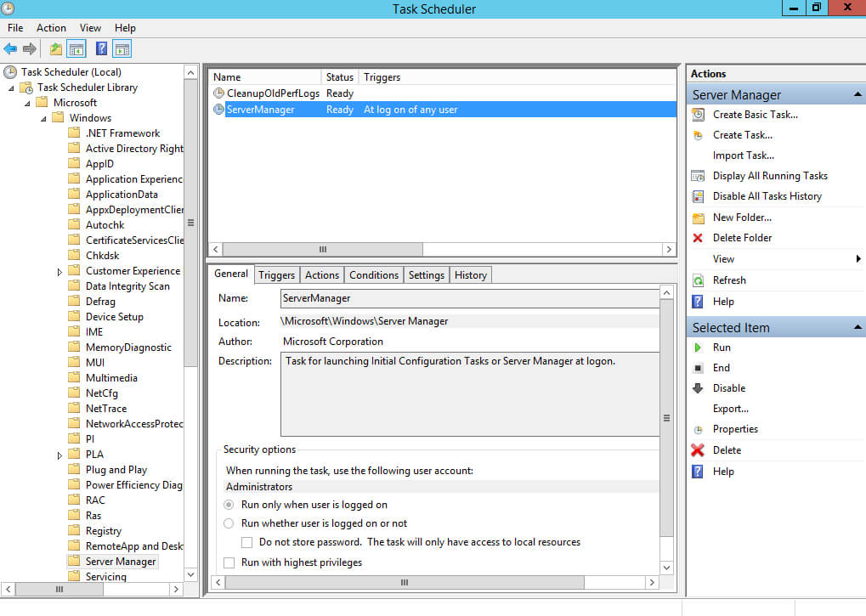Select the .NET Framework folder
Image resolution: width=866 pixels, height=616 pixels.
122,133
